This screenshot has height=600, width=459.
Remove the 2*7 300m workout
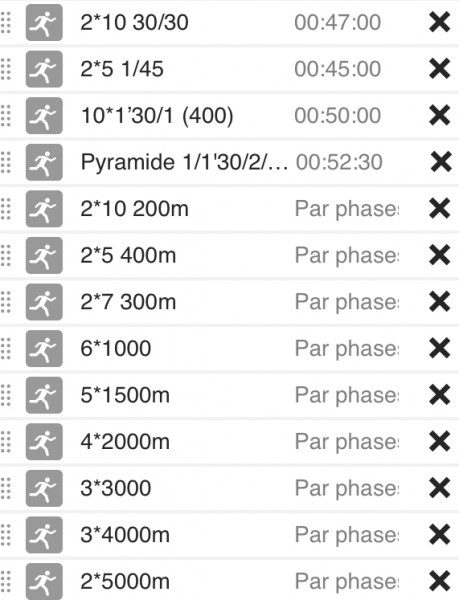pos(439,302)
